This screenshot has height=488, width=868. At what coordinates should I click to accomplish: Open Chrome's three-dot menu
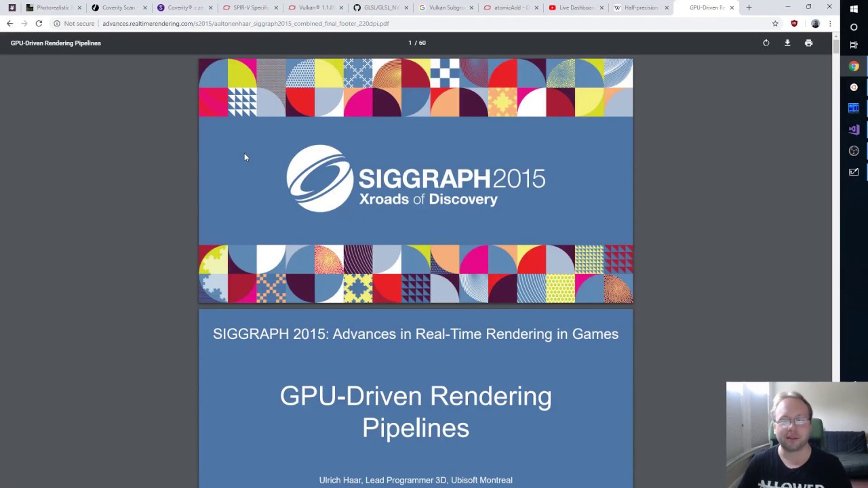pyautogui.click(x=829, y=23)
